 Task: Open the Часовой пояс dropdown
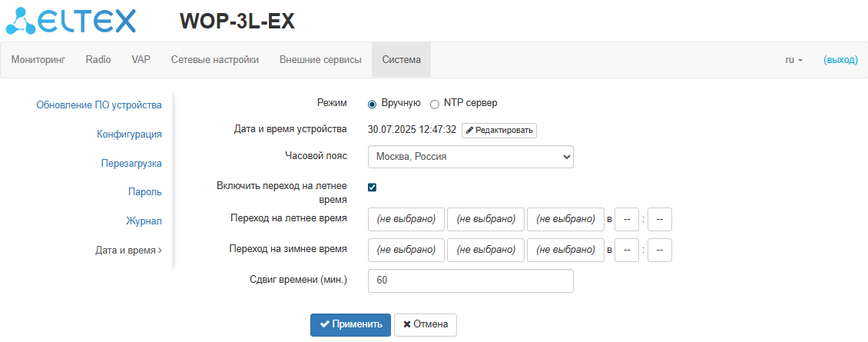[x=471, y=157]
